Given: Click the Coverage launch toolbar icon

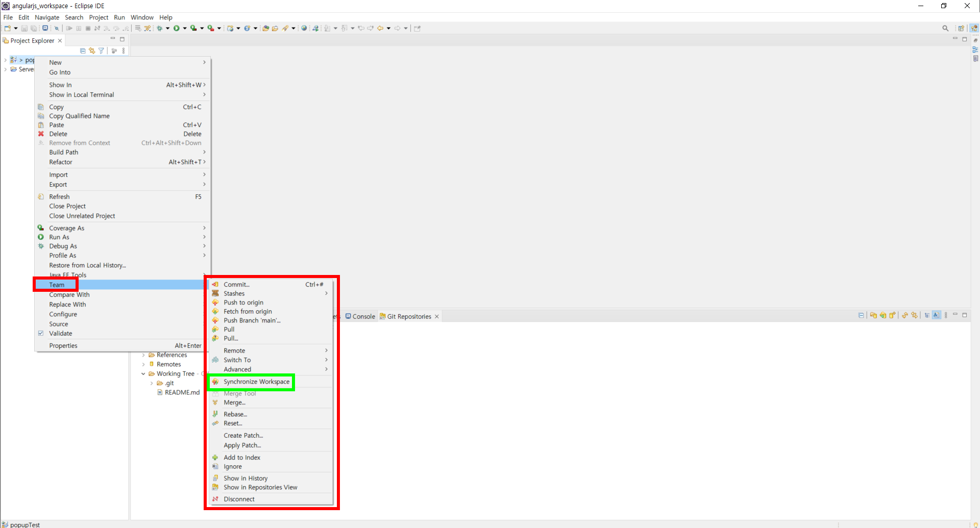Looking at the screenshot, I should [x=193, y=28].
